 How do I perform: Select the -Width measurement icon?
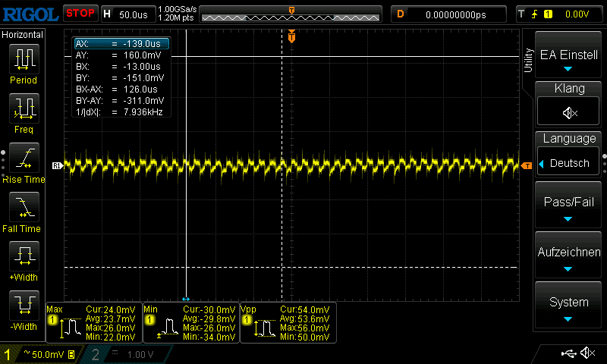pyautogui.click(x=24, y=305)
